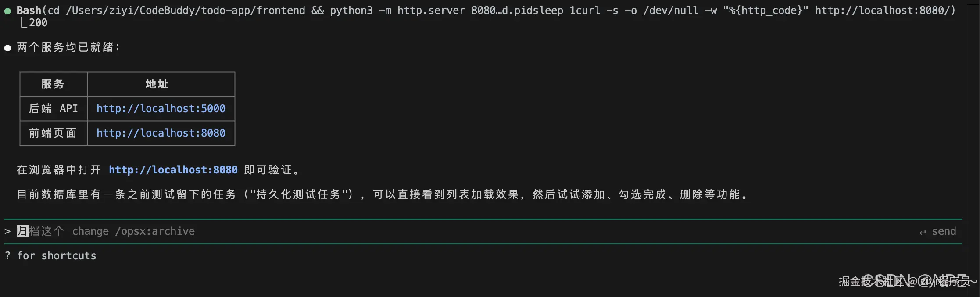Click the 服务 column header
Screen dimensions: 980x297
click(54, 84)
